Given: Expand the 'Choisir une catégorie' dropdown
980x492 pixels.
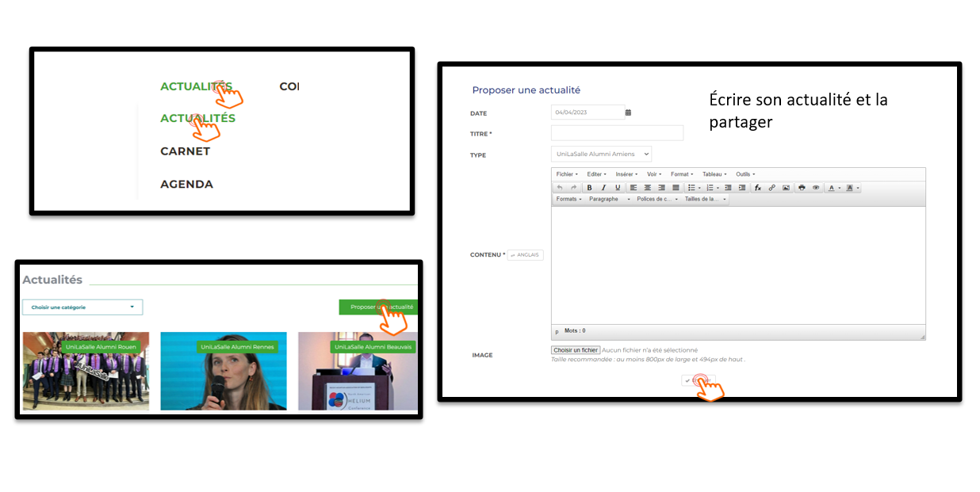Looking at the screenshot, I should click(82, 307).
